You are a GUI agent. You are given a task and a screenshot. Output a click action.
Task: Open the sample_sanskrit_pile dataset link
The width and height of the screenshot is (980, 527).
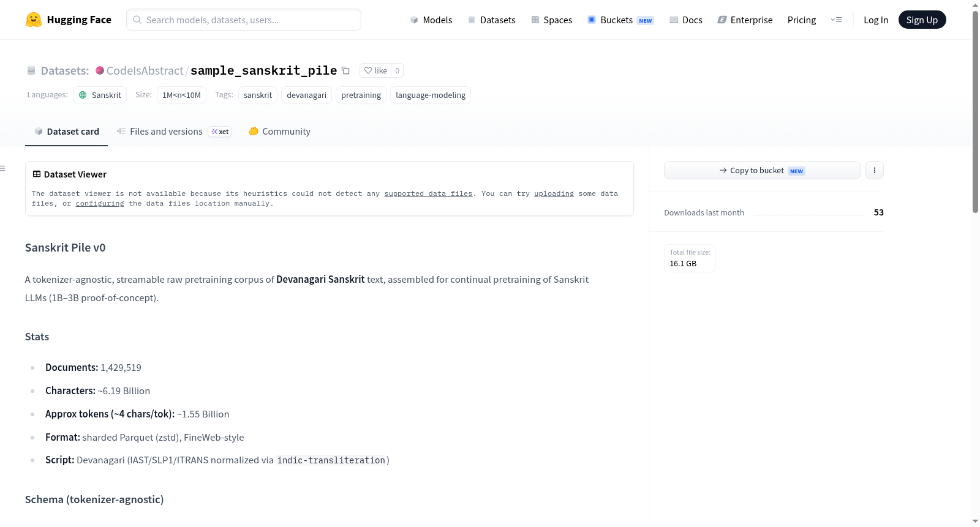click(x=264, y=70)
